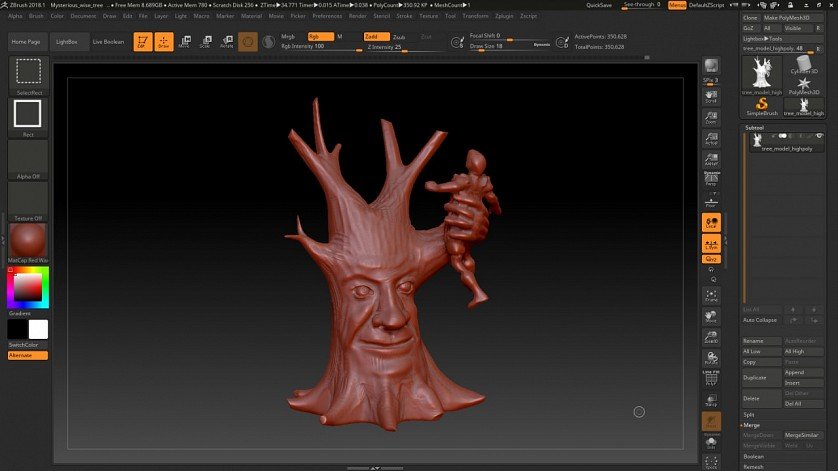Expand the Split section
The height and width of the screenshot is (471, 838).
[749, 415]
